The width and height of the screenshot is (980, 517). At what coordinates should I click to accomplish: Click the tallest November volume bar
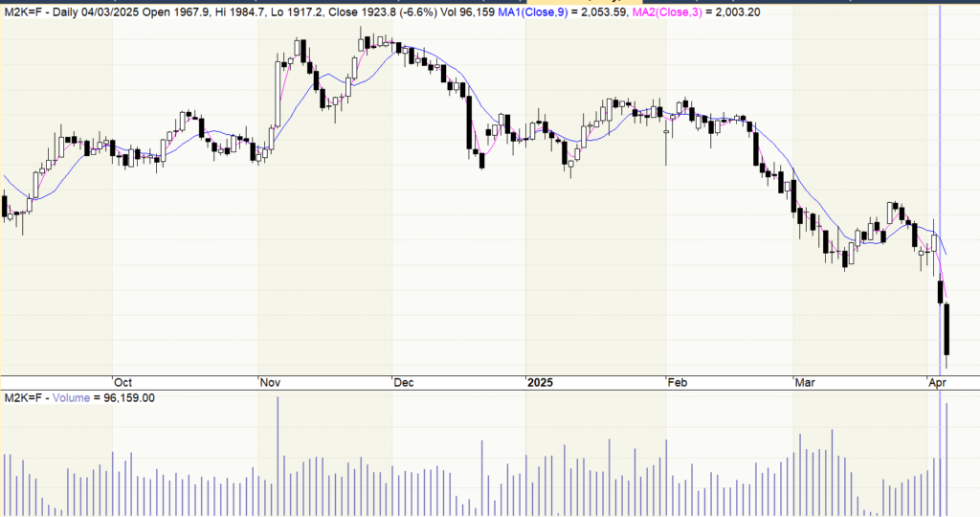[x=278, y=457]
